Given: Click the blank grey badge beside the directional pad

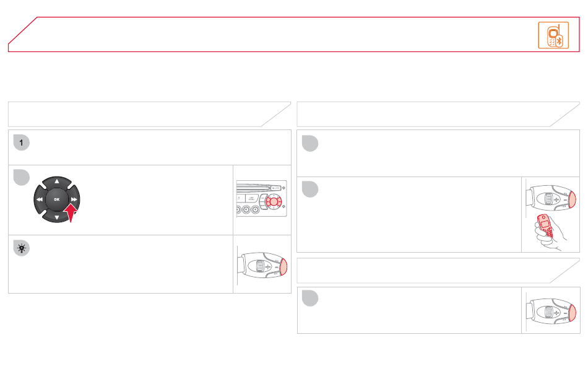Looking at the screenshot, I should (x=22, y=177).
